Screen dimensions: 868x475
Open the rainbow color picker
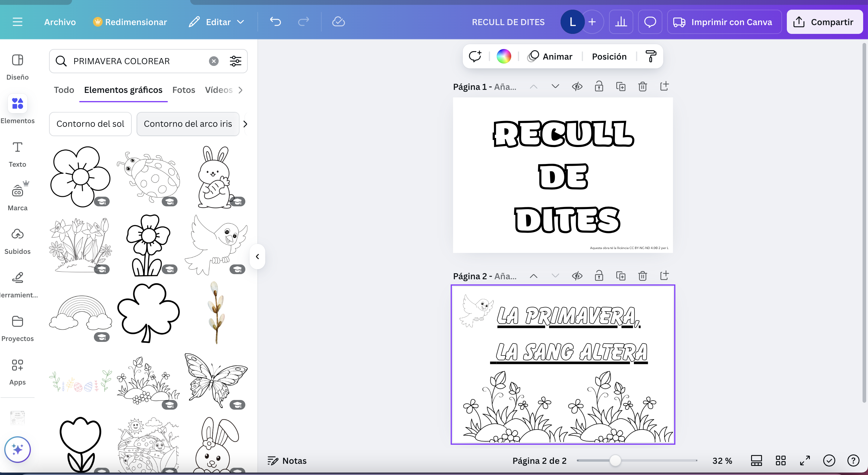(504, 56)
